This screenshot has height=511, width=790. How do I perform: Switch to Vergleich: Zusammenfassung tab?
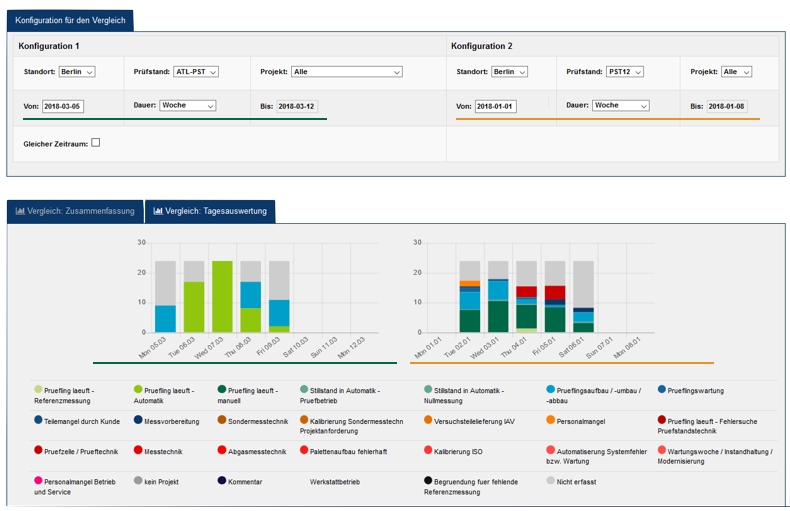point(75,211)
